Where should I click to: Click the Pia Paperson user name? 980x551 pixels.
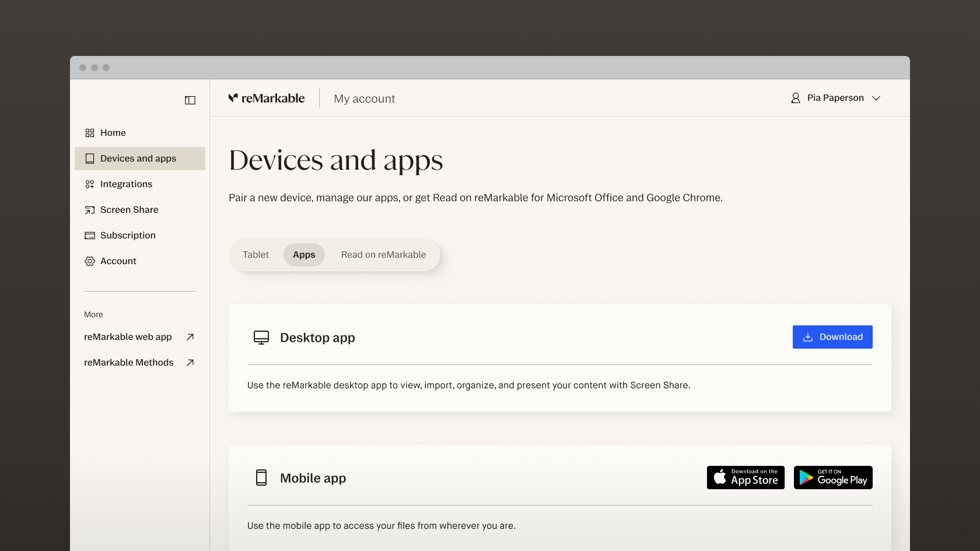(835, 98)
